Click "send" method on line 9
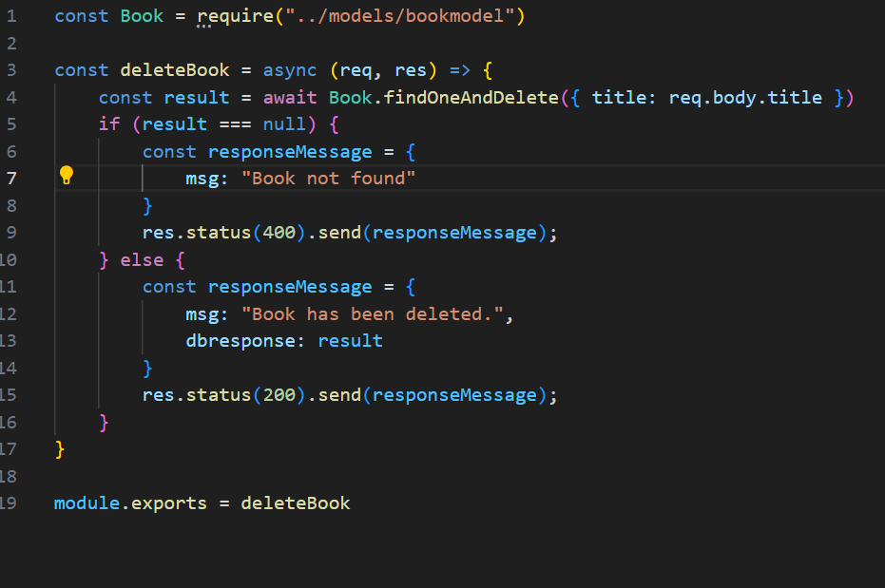This screenshot has width=885, height=588. click(339, 233)
